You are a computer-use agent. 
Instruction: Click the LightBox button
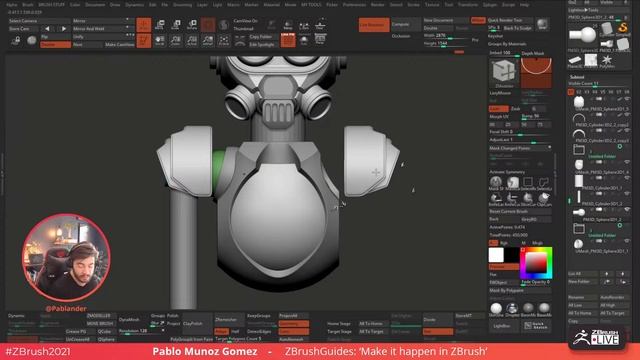(503, 326)
